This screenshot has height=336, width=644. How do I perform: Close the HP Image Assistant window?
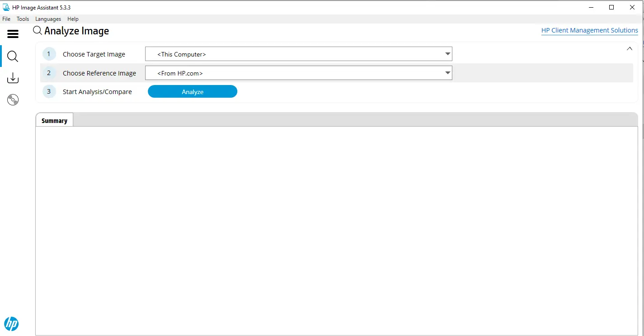pyautogui.click(x=632, y=7)
